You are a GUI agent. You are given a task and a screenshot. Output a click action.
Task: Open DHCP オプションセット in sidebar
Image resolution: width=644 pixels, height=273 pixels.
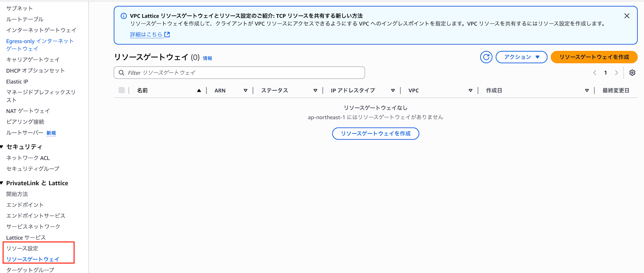point(35,71)
